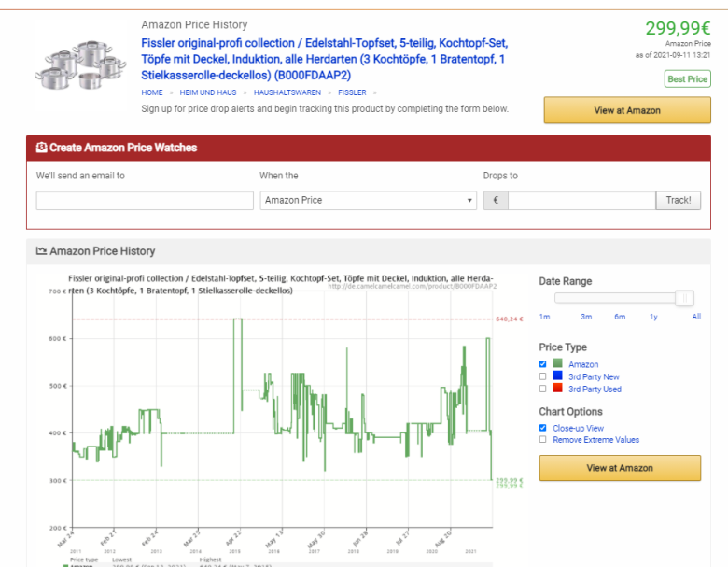Enable the 3rd Party Used checkbox
Screen dimensions: 728x567
pos(543,389)
